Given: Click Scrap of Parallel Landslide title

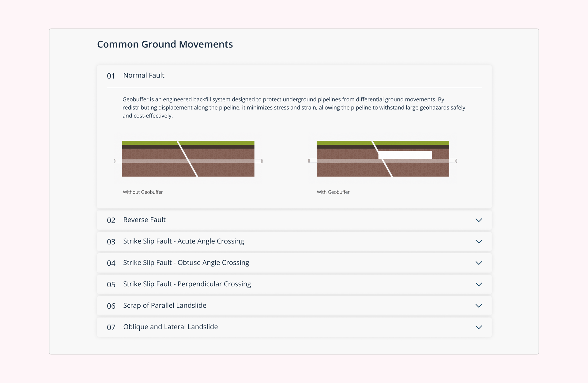Looking at the screenshot, I should tap(164, 306).
